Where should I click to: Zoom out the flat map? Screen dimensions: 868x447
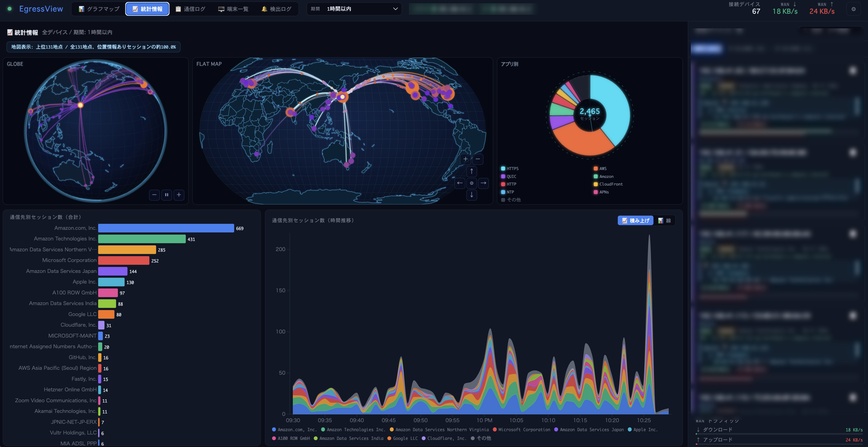(x=478, y=159)
